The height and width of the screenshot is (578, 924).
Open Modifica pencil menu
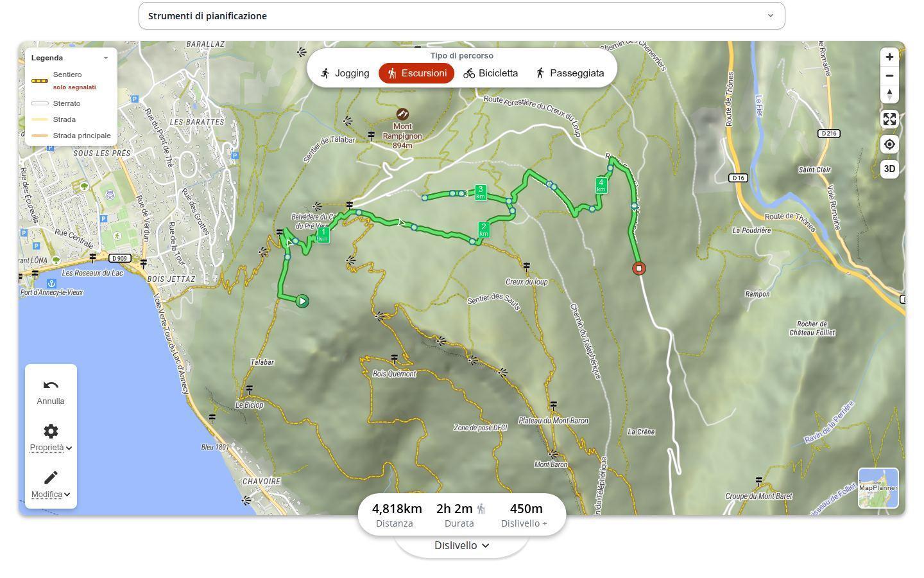pos(51,484)
